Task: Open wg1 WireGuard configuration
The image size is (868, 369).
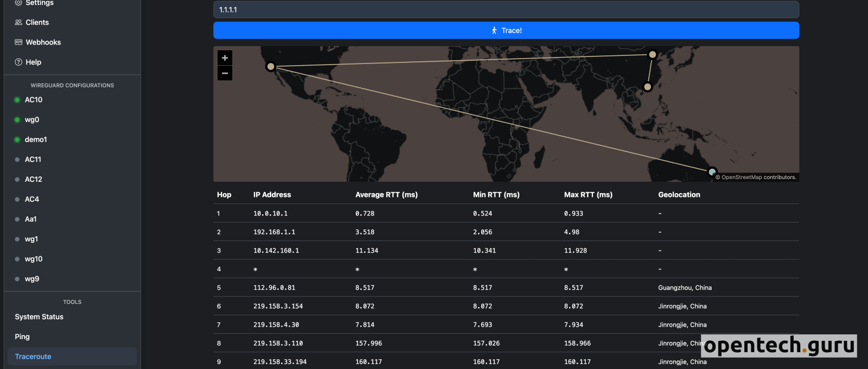Action: (x=31, y=239)
